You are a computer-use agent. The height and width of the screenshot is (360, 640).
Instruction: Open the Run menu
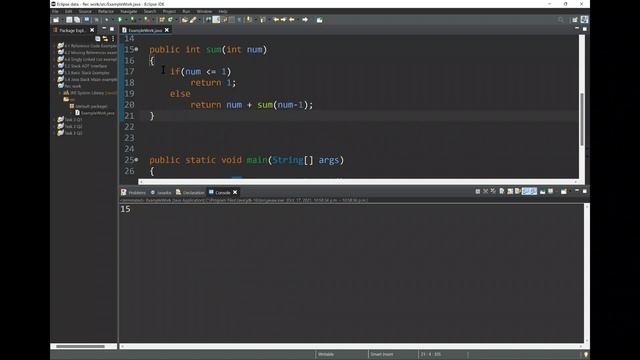(x=186, y=11)
